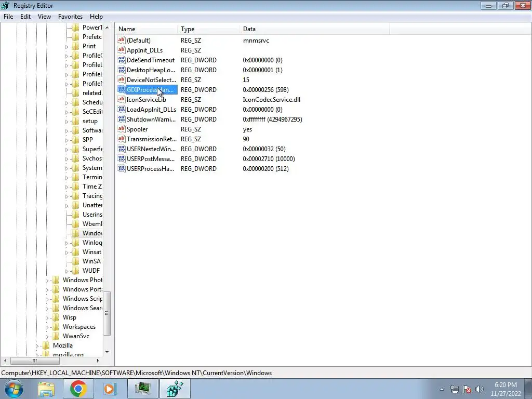Screen dimensions: 532x399
Task: Click the Wisp folder icon
Action: tap(56, 317)
